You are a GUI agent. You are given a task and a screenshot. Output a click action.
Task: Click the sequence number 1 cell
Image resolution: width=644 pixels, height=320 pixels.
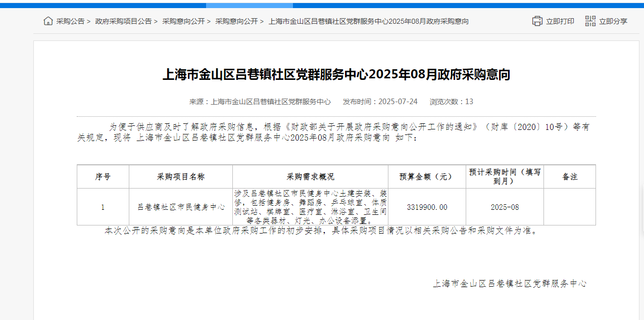coord(103,207)
